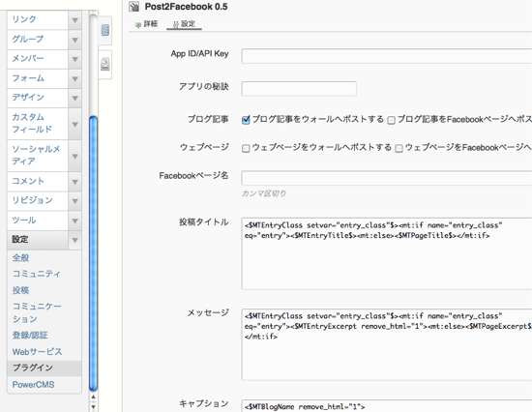This screenshot has height=412, width=532.
Task: Click the カンマ区切り hint text
Action: pyautogui.click(x=264, y=193)
